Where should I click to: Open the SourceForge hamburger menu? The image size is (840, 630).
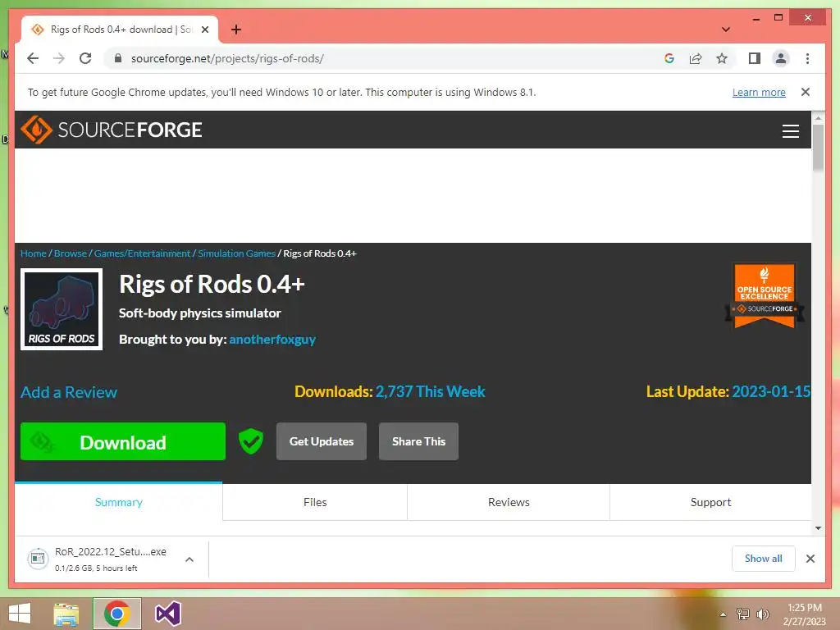[x=790, y=130]
